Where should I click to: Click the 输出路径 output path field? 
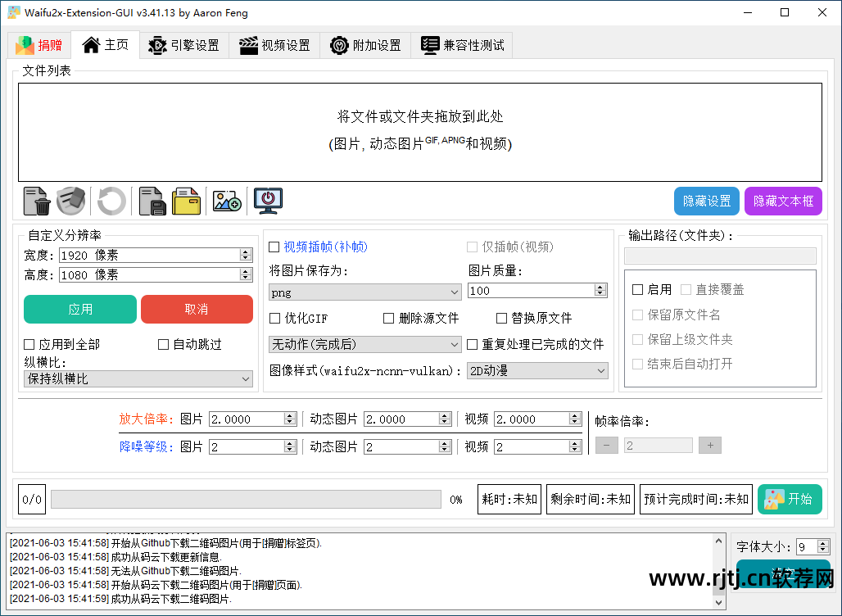coord(720,256)
